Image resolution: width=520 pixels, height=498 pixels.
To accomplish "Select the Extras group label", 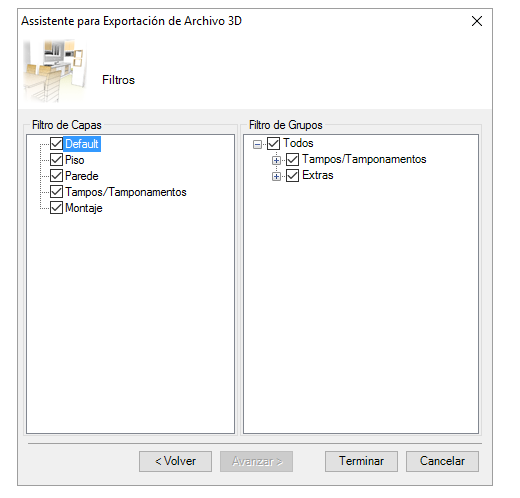I will (x=318, y=175).
